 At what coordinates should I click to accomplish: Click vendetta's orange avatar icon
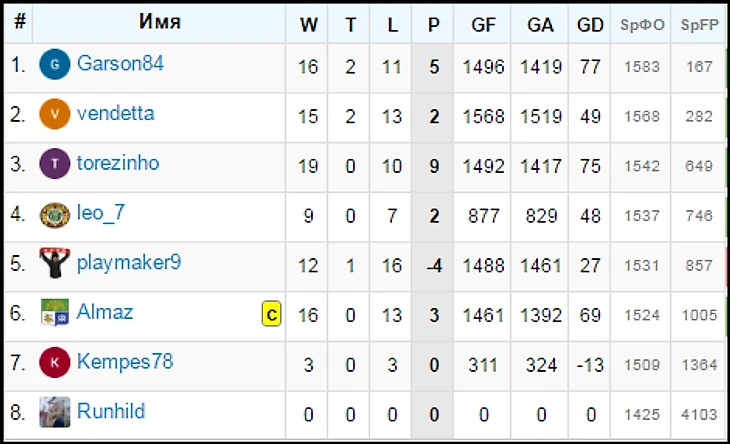click(55, 114)
